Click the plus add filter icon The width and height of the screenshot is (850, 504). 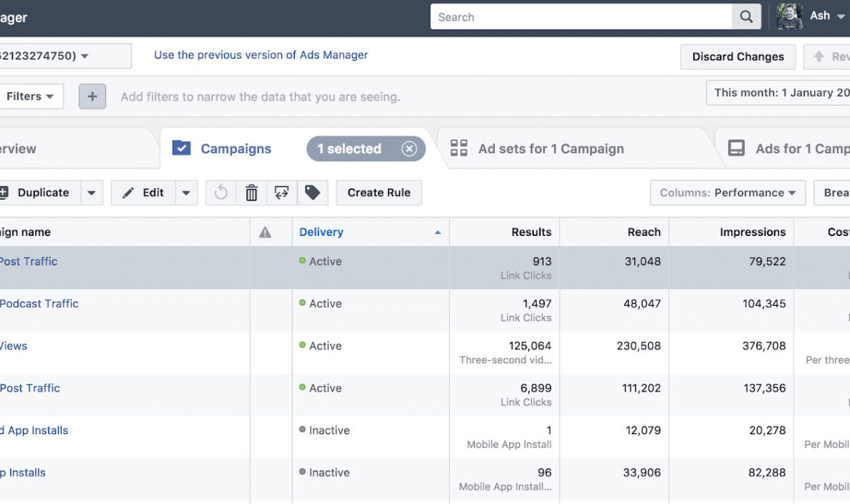(x=92, y=97)
